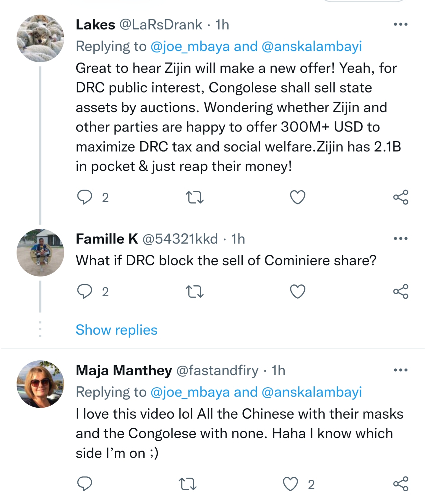Open more options for Maja Manthey's tweet

tap(400, 370)
